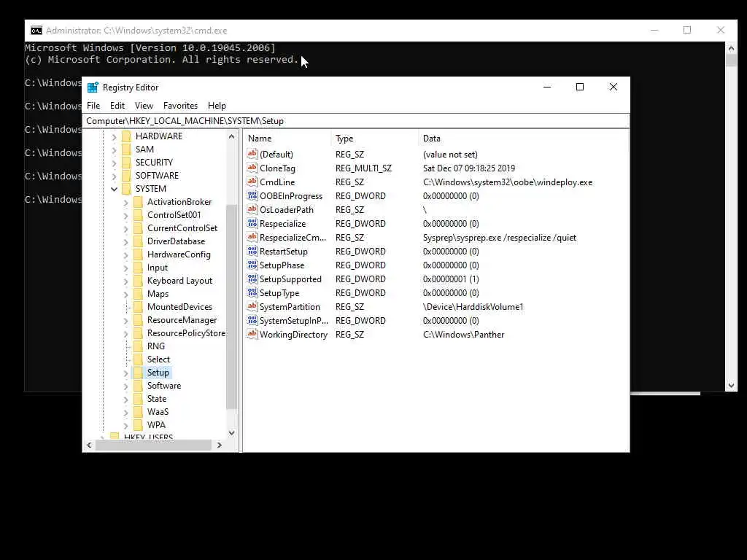Screen dimensions: 747x560
Task: Select the Maps tree key
Action: click(158, 294)
